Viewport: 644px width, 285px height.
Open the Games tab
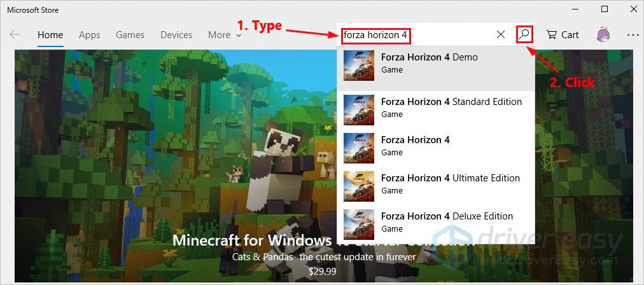130,35
